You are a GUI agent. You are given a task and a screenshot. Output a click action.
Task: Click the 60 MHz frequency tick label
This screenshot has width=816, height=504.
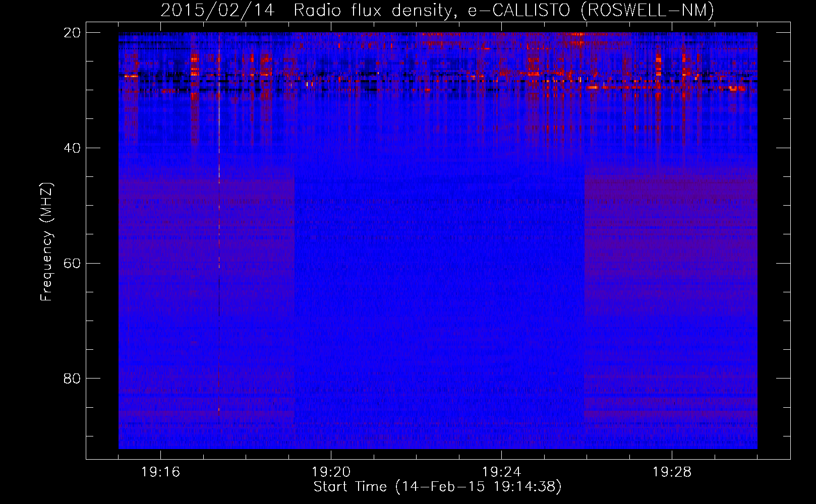72,264
